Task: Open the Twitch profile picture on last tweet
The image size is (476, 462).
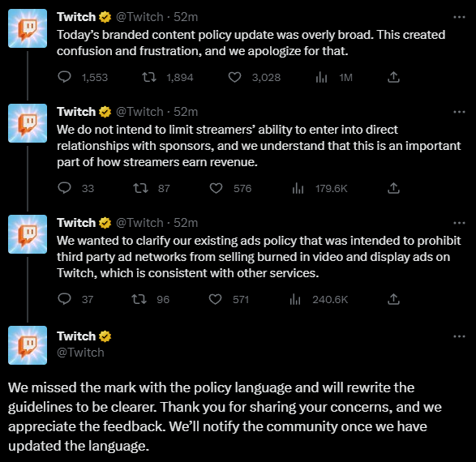Action: (x=28, y=345)
